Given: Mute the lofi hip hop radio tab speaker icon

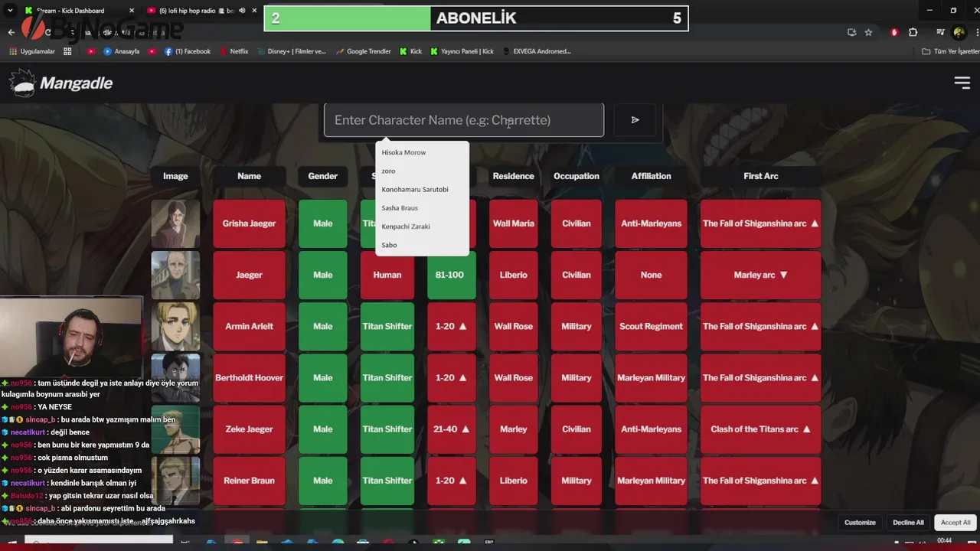Looking at the screenshot, I should click(242, 11).
